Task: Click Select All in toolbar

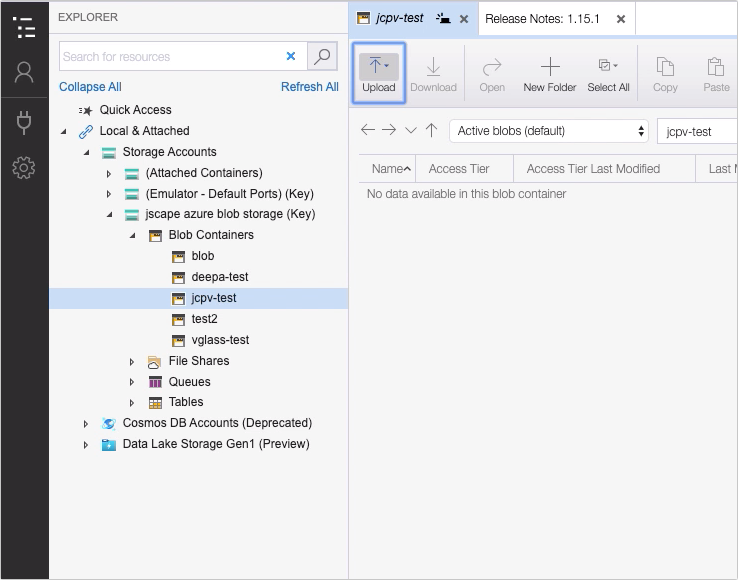Action: click(x=608, y=74)
